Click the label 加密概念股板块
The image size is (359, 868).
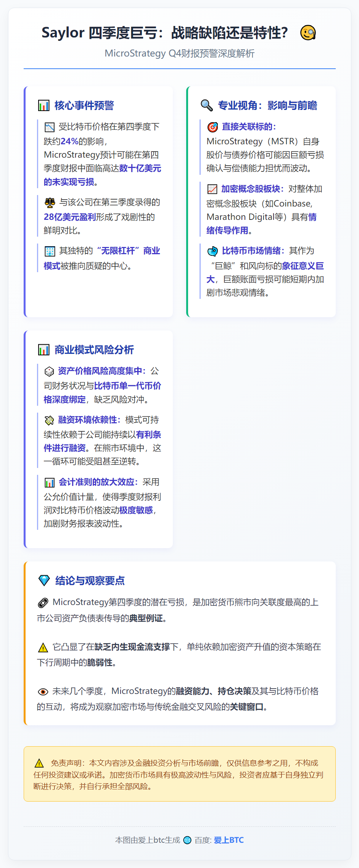(x=252, y=189)
